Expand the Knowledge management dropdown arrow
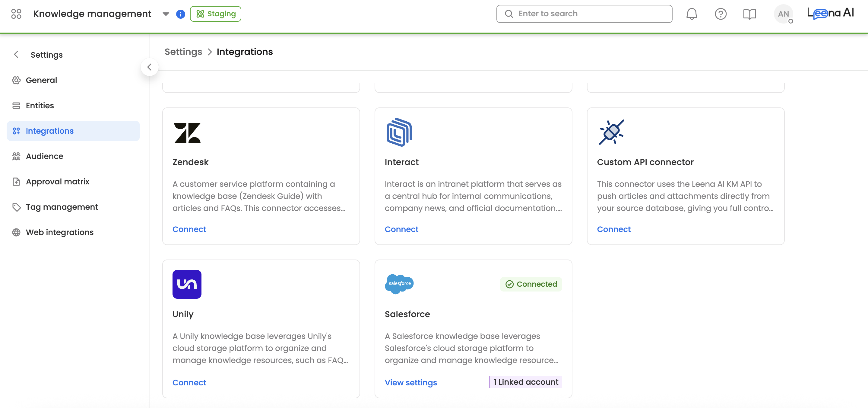Viewport: 868px width, 408px height. pos(166,14)
